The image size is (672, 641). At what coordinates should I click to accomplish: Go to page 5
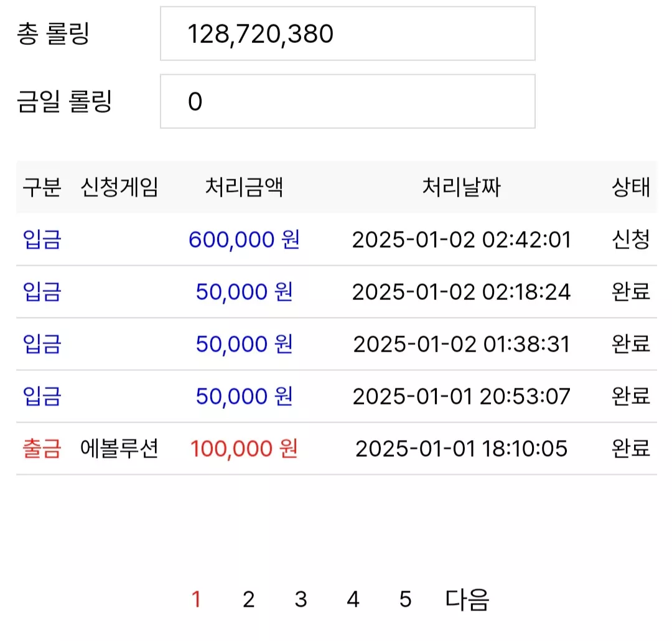pos(406,599)
